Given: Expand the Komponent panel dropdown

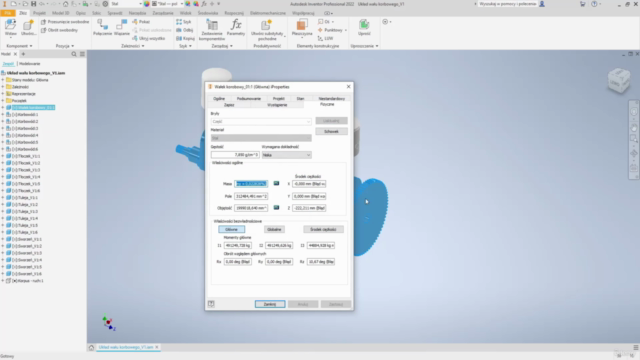Looking at the screenshot, I should coord(19,46).
